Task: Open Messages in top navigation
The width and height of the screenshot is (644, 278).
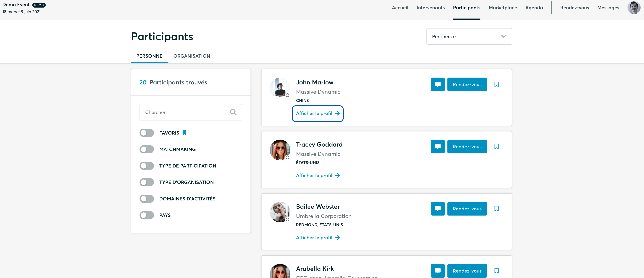Action: (608, 8)
